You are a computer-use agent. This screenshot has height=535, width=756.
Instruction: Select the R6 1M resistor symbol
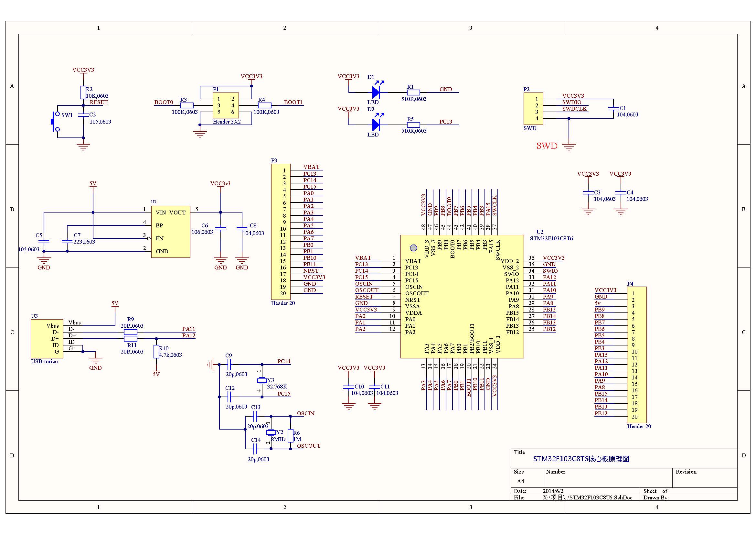point(291,435)
